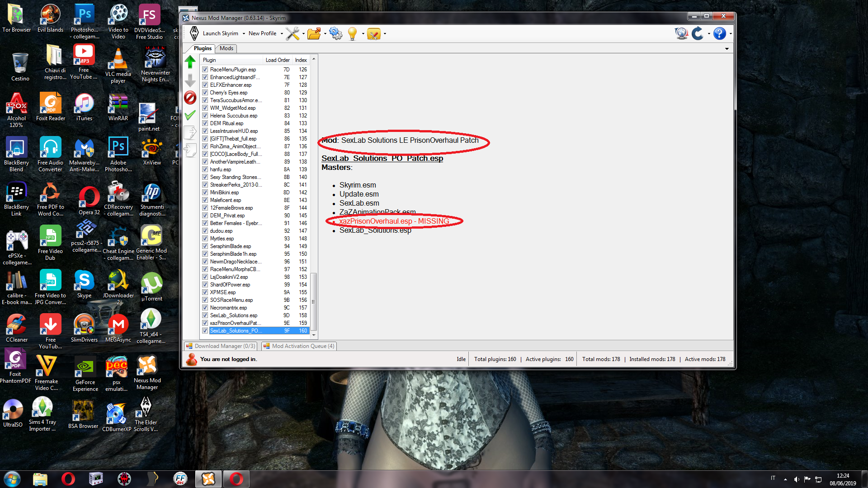
Task: Open Windows Explorer from the taskbar
Action: pos(40,479)
